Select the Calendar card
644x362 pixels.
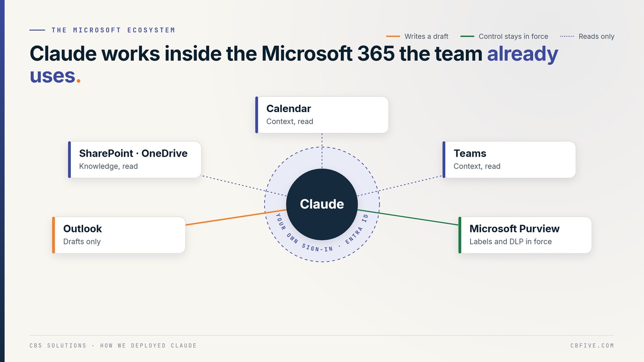point(322,115)
